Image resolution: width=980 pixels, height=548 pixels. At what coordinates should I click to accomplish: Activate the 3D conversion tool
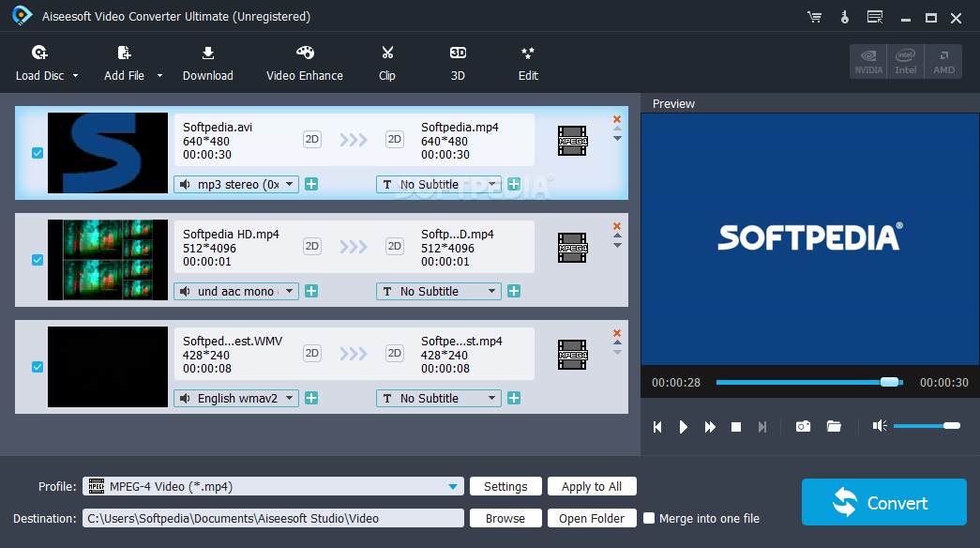tap(458, 61)
